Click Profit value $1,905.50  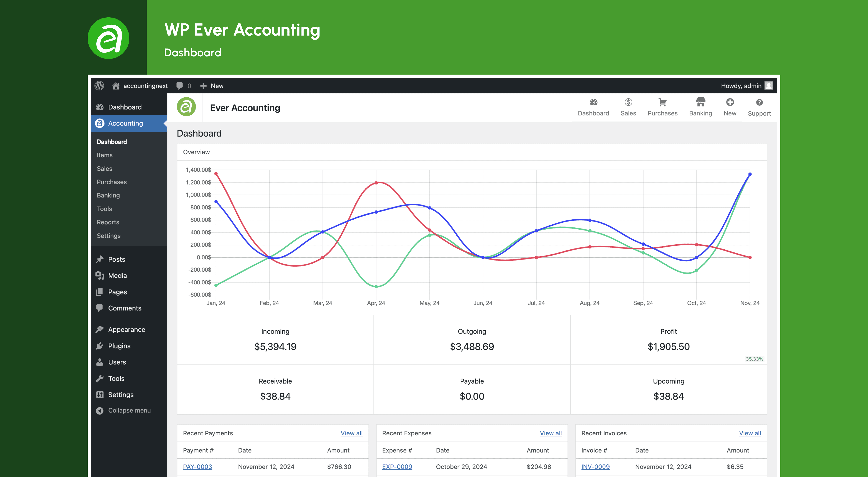pyautogui.click(x=669, y=347)
